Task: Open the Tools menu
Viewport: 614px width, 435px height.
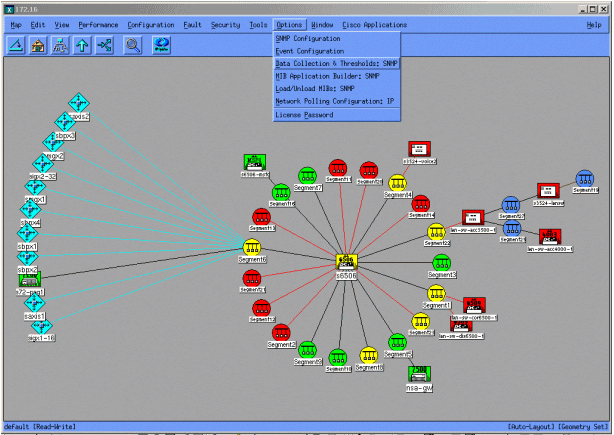Action: click(258, 25)
